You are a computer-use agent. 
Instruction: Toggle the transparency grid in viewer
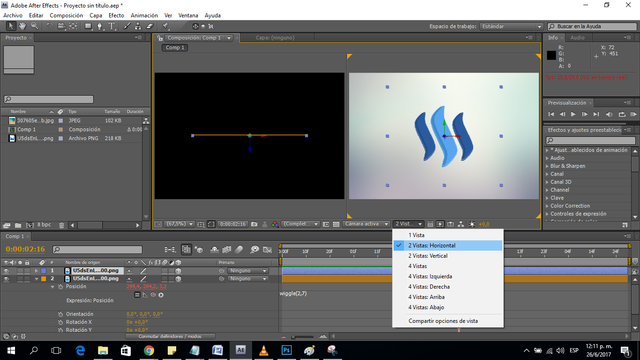(336, 224)
